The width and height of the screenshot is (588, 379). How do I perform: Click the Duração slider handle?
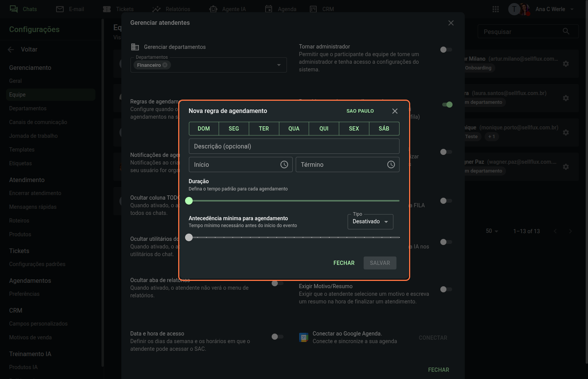(189, 201)
